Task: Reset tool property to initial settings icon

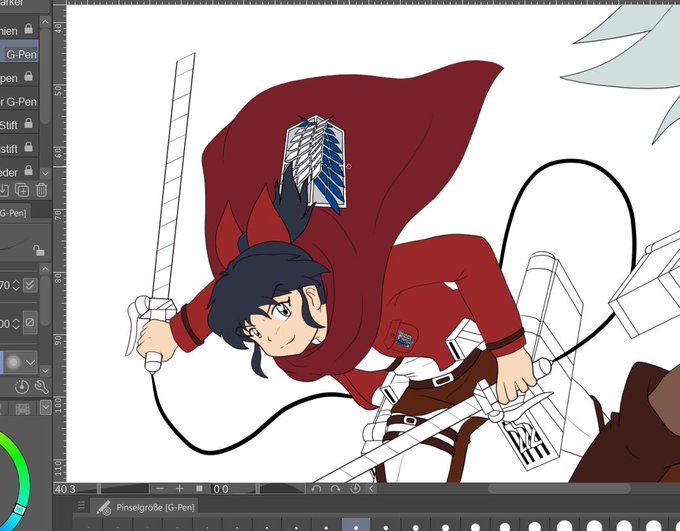Action: [22, 387]
